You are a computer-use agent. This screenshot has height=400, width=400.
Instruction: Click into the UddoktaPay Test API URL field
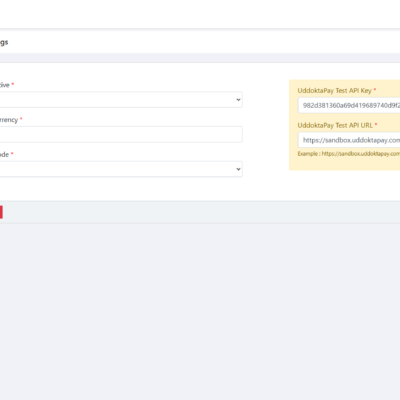(x=349, y=140)
